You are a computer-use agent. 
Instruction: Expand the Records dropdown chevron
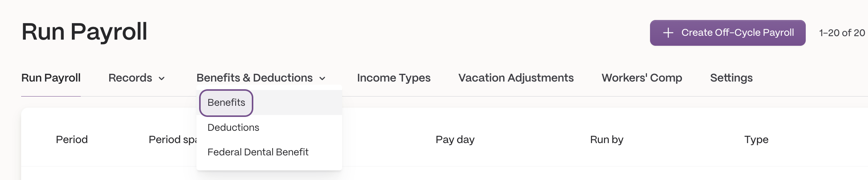coord(162,78)
